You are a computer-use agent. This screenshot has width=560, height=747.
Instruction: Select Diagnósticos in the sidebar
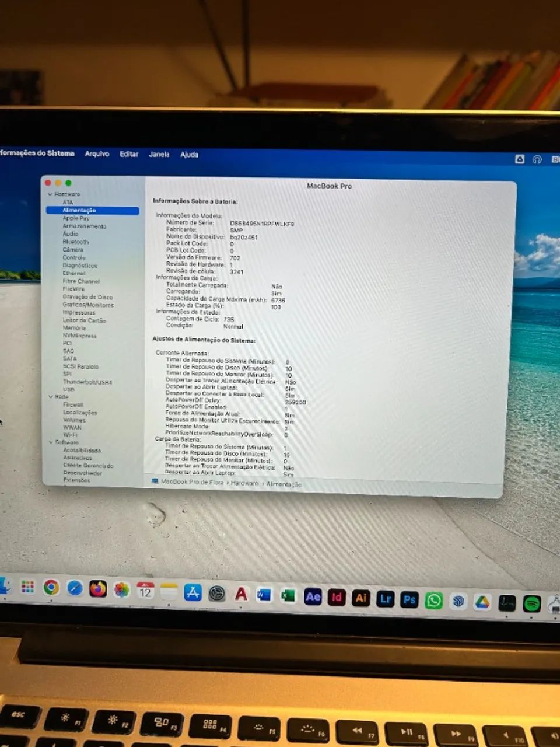[x=80, y=266]
